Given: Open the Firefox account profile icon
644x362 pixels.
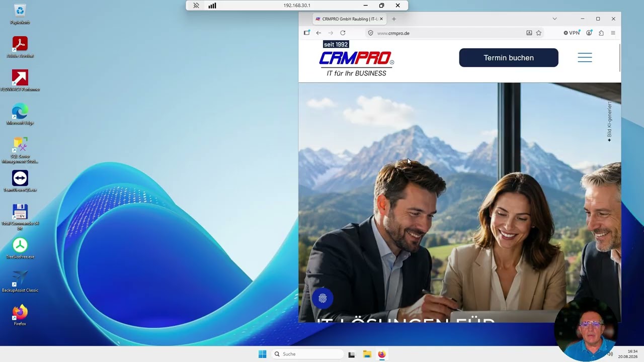Looking at the screenshot, I should pos(589,33).
